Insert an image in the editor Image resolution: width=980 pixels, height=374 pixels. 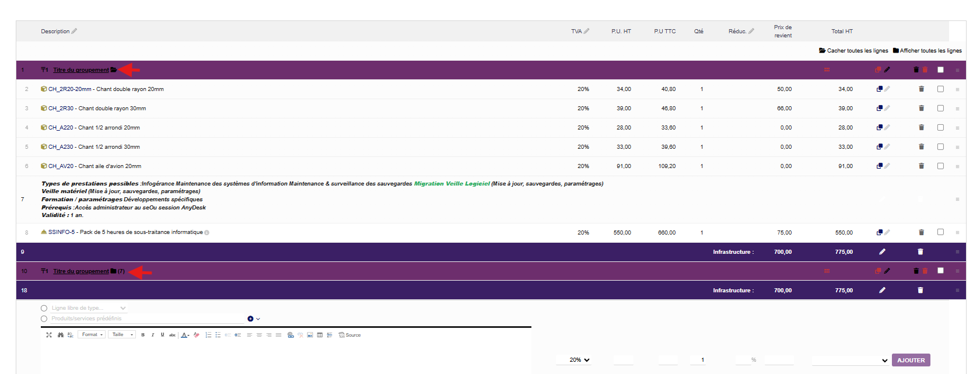point(310,335)
